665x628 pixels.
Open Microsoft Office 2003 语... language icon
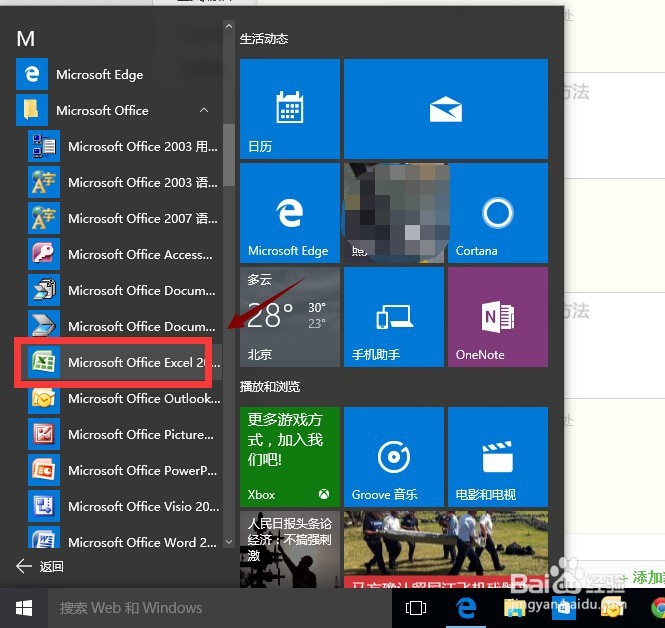[44, 182]
